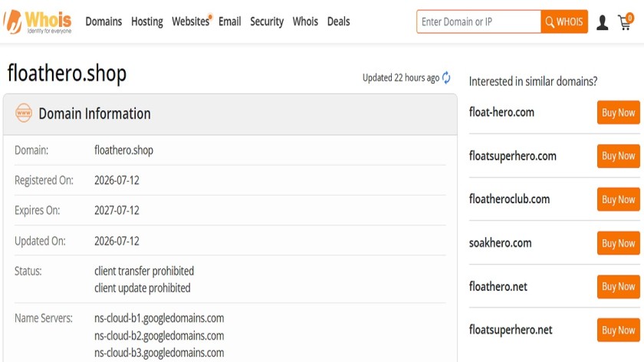Open the shopping cart icon

click(x=626, y=21)
